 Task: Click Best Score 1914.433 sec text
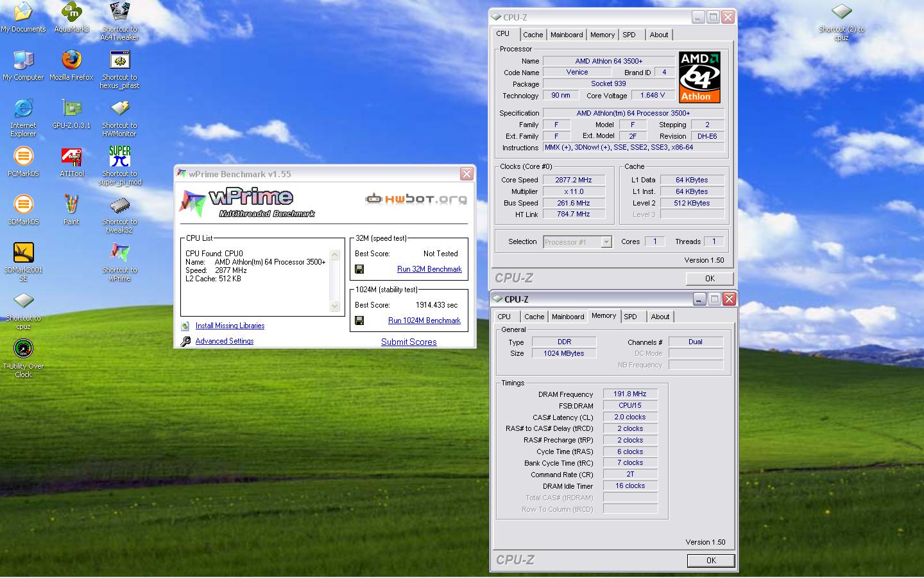[x=436, y=306]
